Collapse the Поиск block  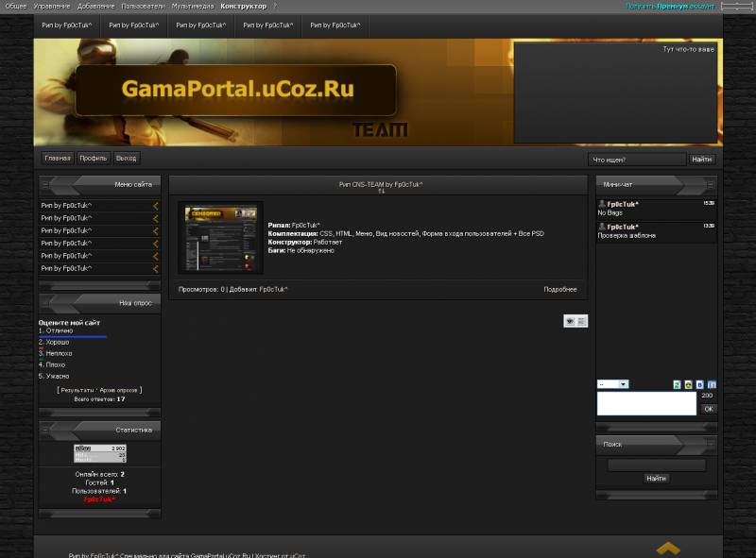[711, 445]
